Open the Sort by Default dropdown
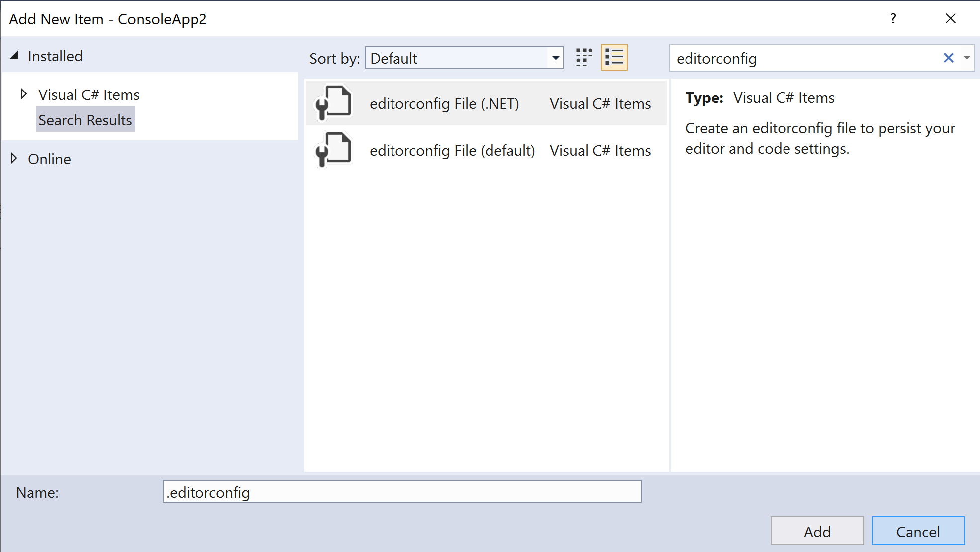Viewport: 980px width, 552px height. tap(464, 58)
